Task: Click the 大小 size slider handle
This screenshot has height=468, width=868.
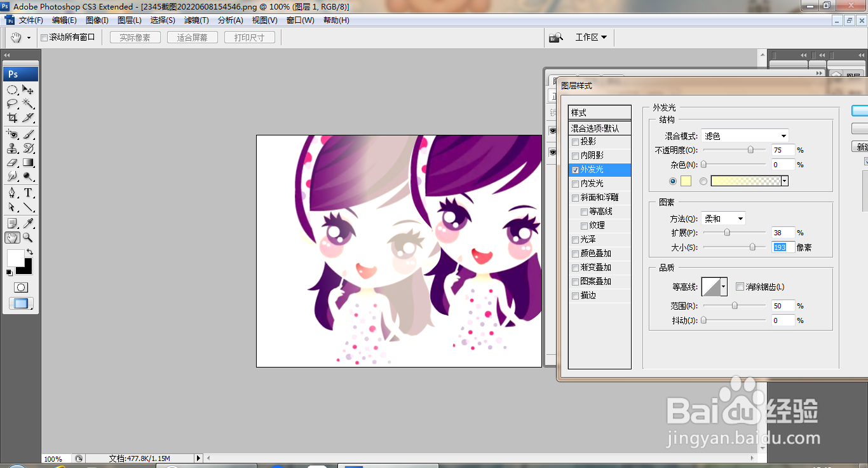Action: (x=753, y=247)
